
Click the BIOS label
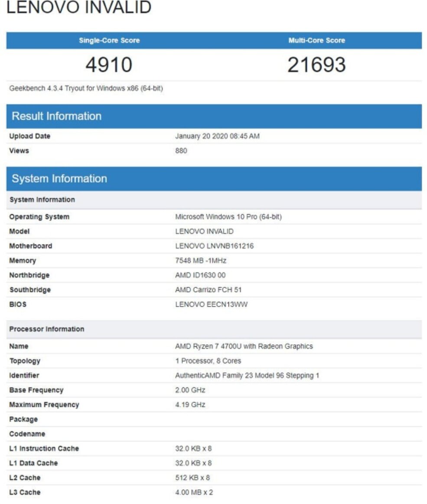18,304
